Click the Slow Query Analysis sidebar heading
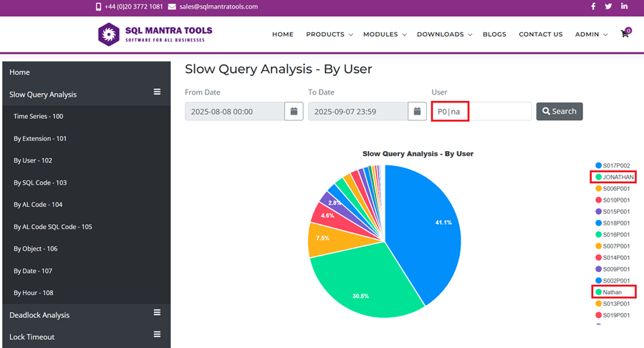Image resolution: width=644 pixels, height=348 pixels. tap(43, 95)
